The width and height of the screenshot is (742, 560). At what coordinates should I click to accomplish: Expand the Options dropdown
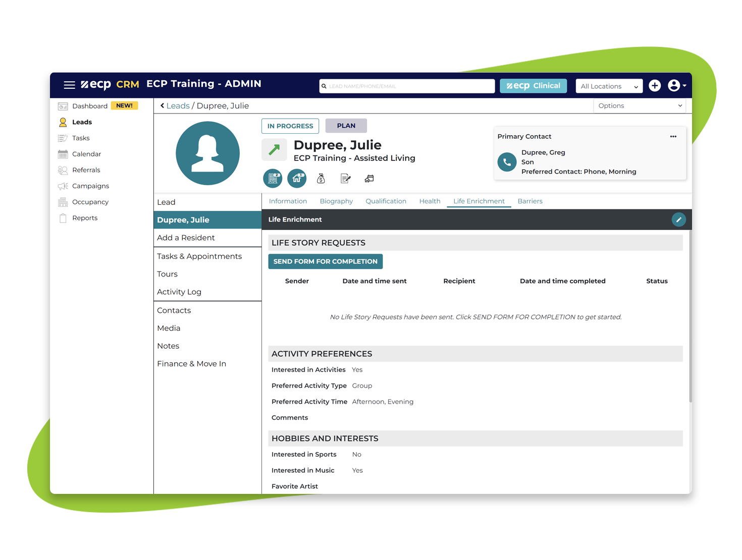click(640, 105)
